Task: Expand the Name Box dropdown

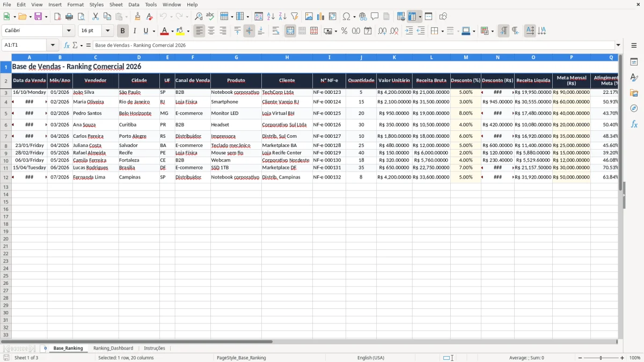Action: point(53,45)
